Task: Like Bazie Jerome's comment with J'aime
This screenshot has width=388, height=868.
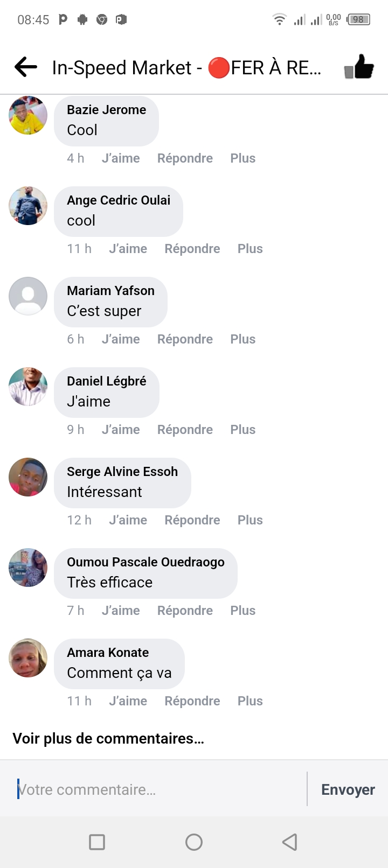Action: click(121, 158)
